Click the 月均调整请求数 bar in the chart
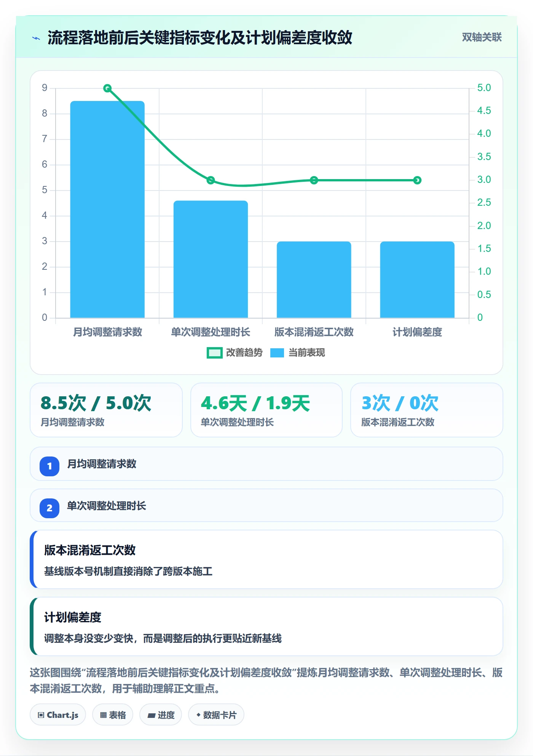This screenshot has height=756, width=533. pos(107,209)
